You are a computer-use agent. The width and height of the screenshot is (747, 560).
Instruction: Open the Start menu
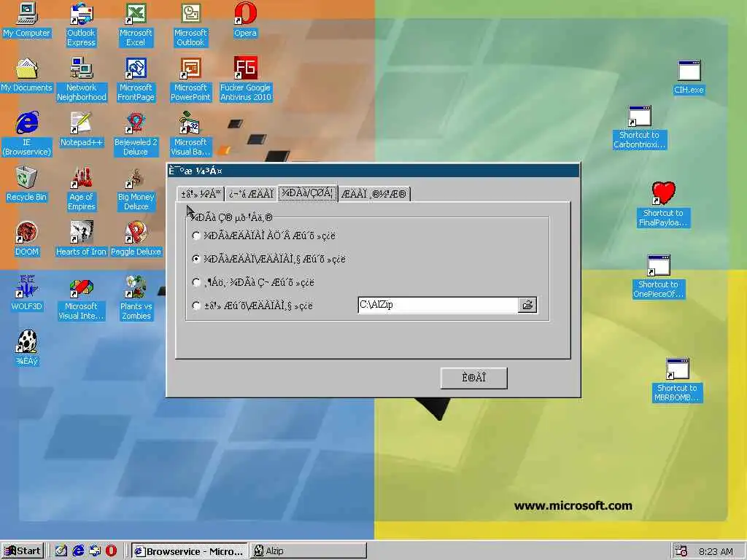coord(23,551)
